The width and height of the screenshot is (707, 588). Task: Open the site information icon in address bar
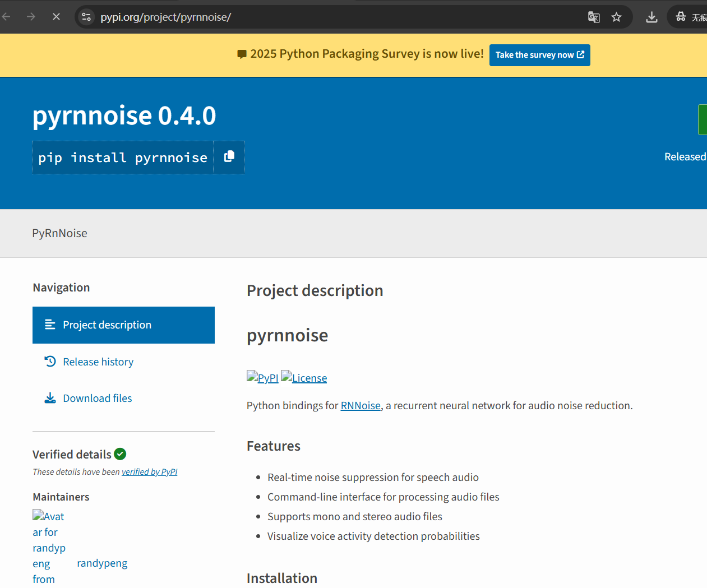click(86, 17)
